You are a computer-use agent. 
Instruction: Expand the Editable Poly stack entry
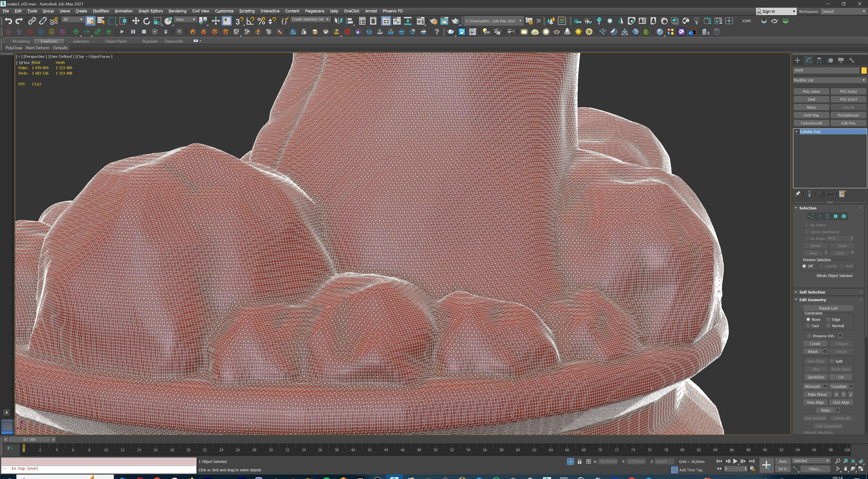(797, 132)
